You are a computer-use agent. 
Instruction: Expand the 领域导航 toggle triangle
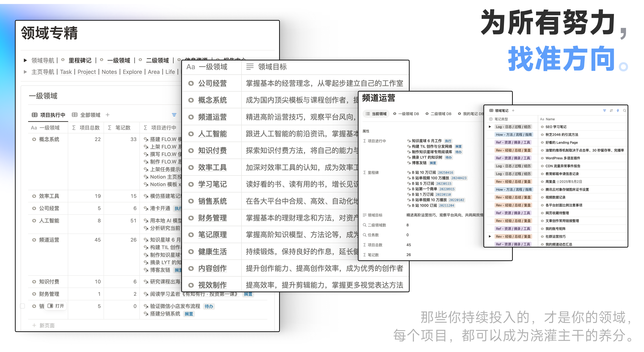pyautogui.click(x=25, y=60)
